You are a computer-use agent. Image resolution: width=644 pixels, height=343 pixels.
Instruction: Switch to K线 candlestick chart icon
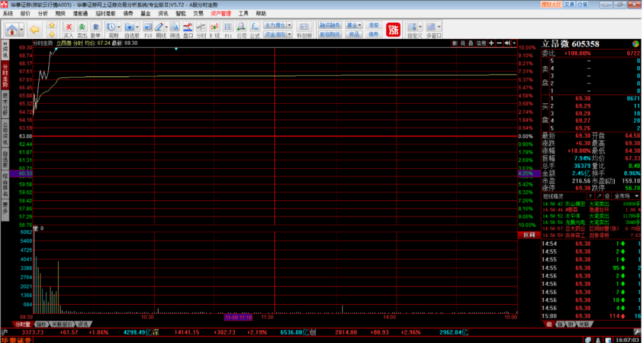click(215, 27)
